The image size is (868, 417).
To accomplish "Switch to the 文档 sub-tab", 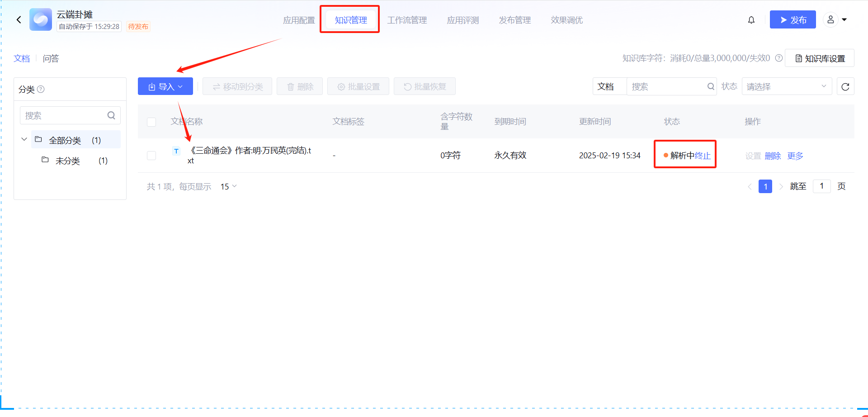I will coord(22,58).
